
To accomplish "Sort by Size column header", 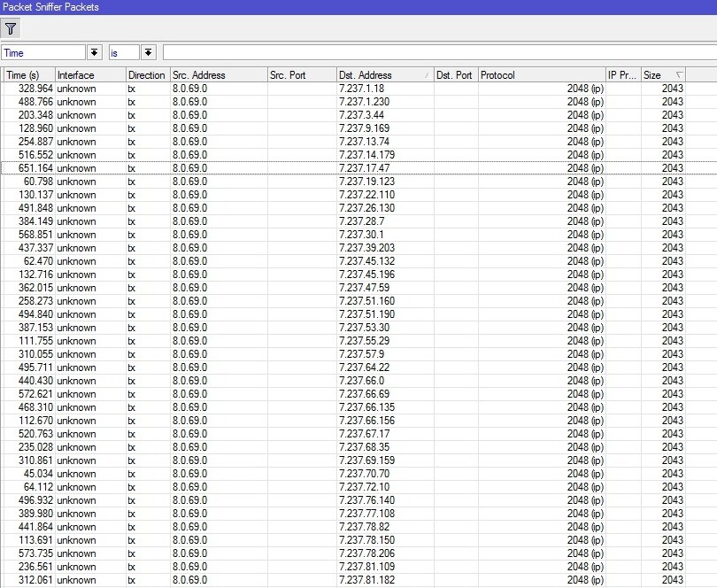I will click(x=664, y=75).
